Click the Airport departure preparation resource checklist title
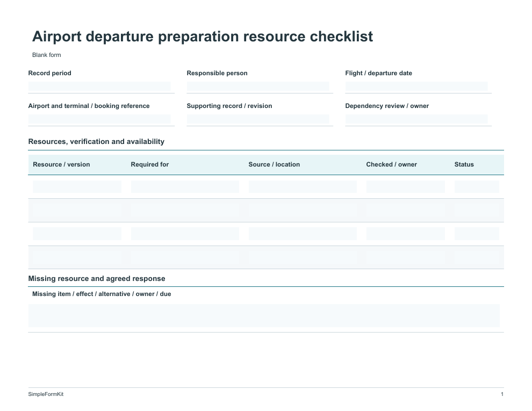Viewport: 532px width, 411px height. pos(203,37)
